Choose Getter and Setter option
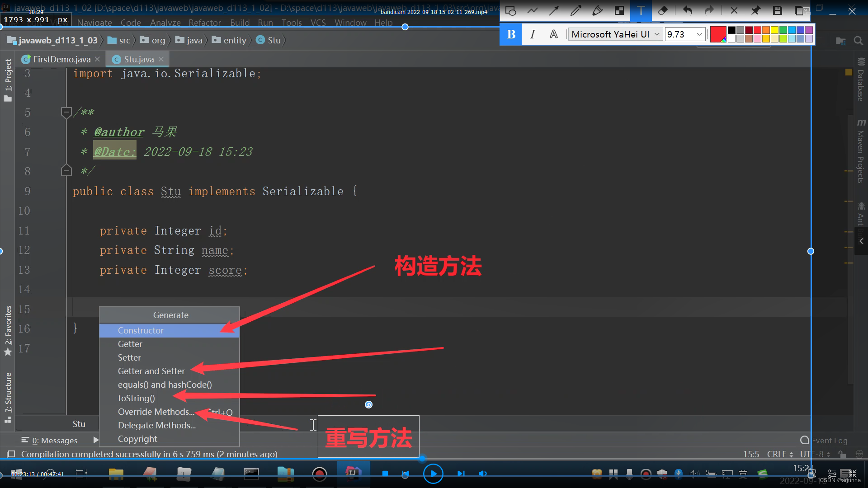Screen dimensions: 868x488 pos(169,371)
